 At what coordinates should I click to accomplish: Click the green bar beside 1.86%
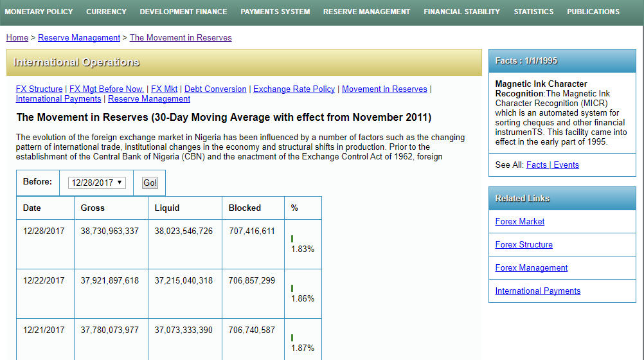(x=292, y=289)
